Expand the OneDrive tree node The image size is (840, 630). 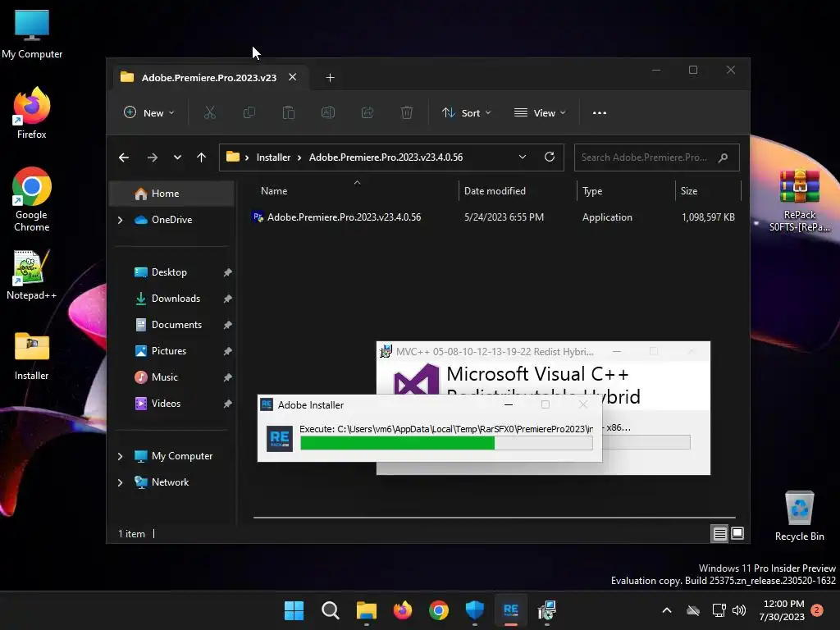tap(121, 220)
